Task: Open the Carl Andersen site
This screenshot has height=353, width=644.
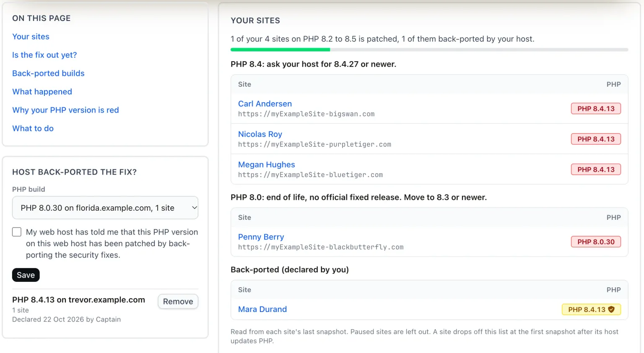Action: (265, 103)
